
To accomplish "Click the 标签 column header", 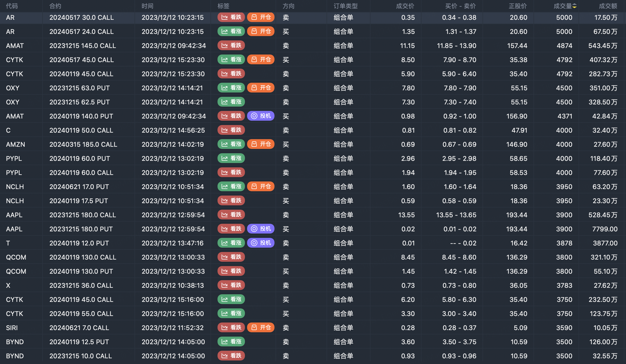I will tap(223, 6).
